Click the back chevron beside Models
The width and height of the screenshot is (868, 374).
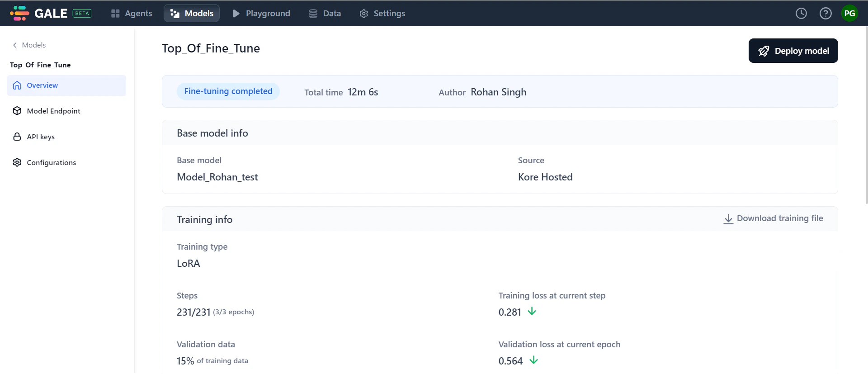coord(15,45)
